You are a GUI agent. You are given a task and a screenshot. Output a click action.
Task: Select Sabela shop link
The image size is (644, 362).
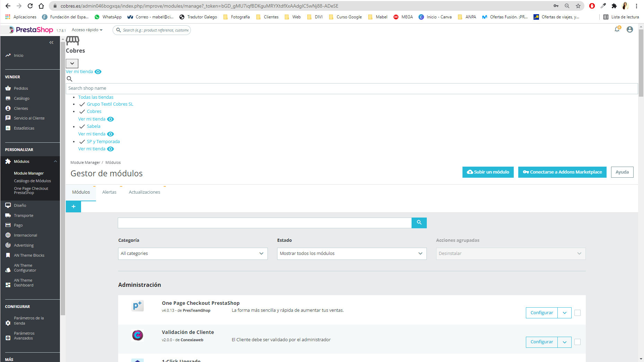94,126
